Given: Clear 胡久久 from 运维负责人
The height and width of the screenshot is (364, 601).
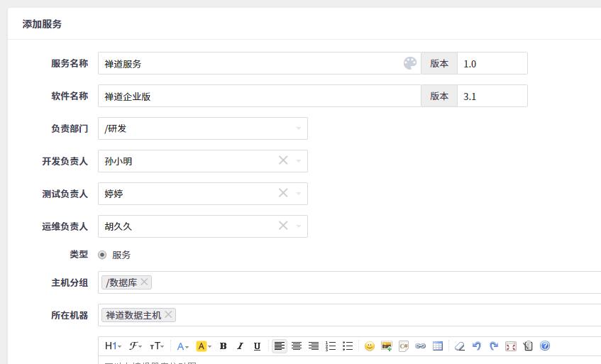Looking at the screenshot, I should [x=283, y=226].
